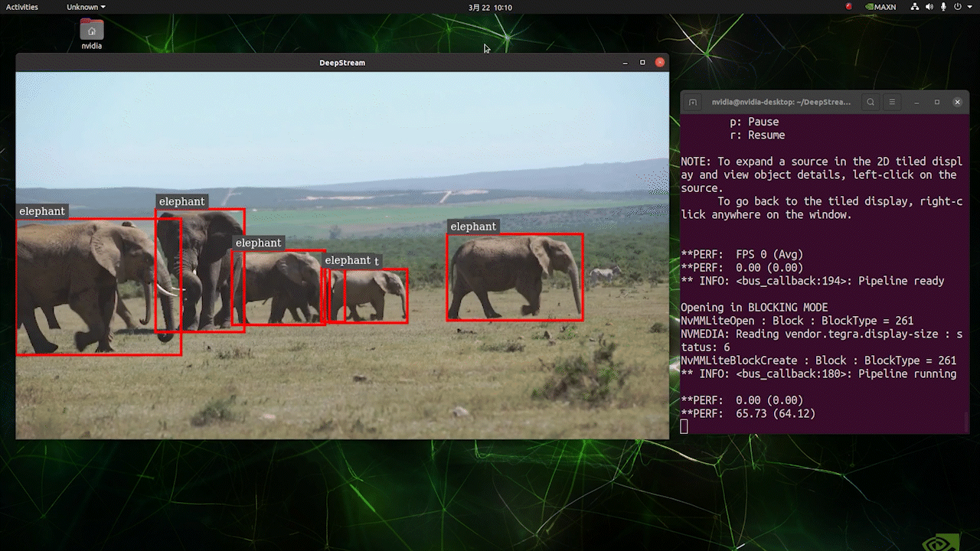Open the clock and calendar panel
980x551 pixels.
[490, 7]
